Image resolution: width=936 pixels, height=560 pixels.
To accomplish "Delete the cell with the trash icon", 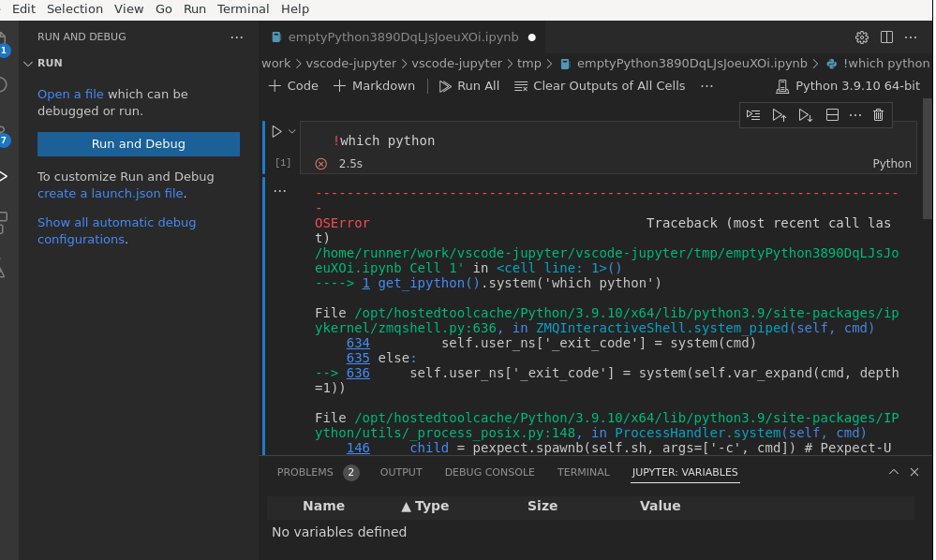I will tap(877, 114).
